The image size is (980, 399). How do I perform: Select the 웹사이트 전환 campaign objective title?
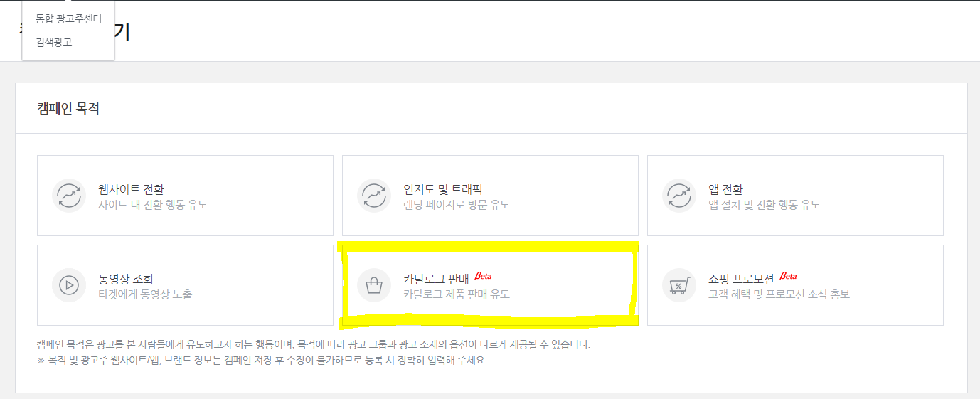tap(131, 190)
